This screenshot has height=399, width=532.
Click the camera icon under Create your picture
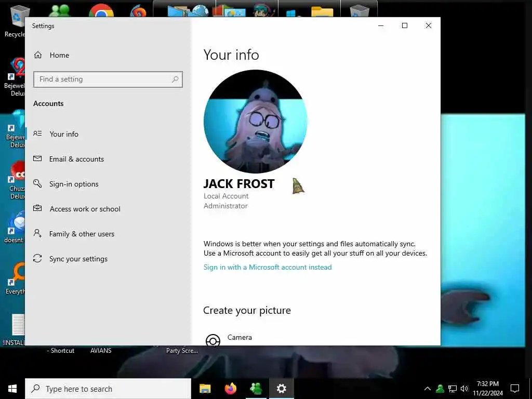tap(212, 340)
